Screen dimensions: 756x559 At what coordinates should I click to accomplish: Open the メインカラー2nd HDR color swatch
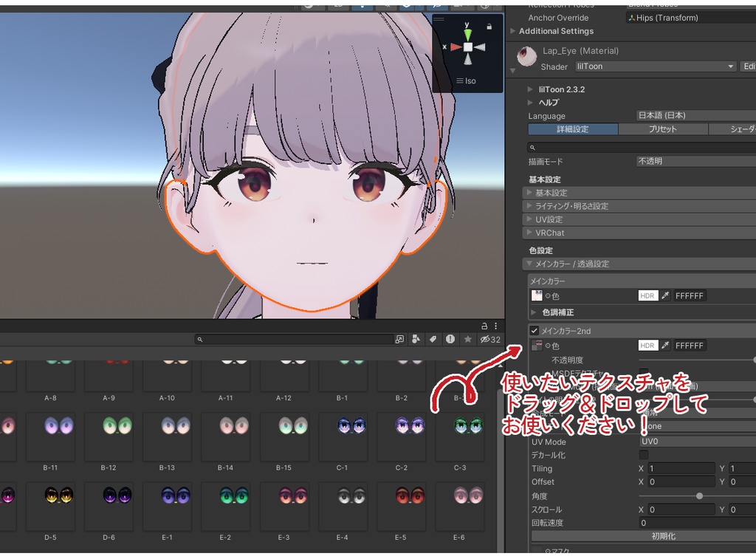point(647,346)
